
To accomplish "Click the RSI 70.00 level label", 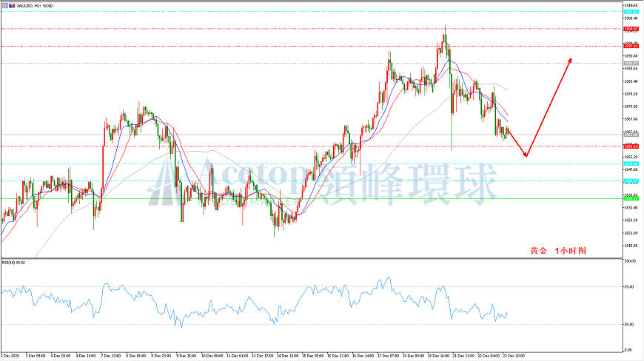I will tap(629, 287).
